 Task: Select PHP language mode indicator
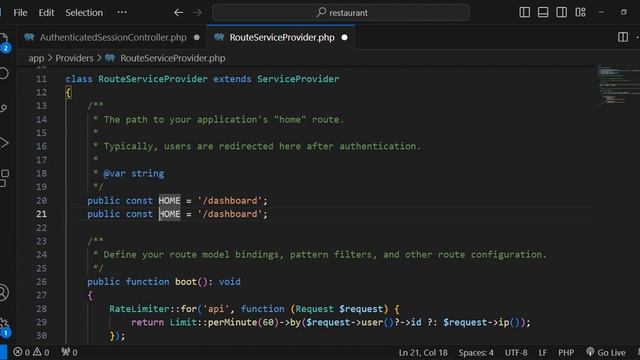click(566, 353)
